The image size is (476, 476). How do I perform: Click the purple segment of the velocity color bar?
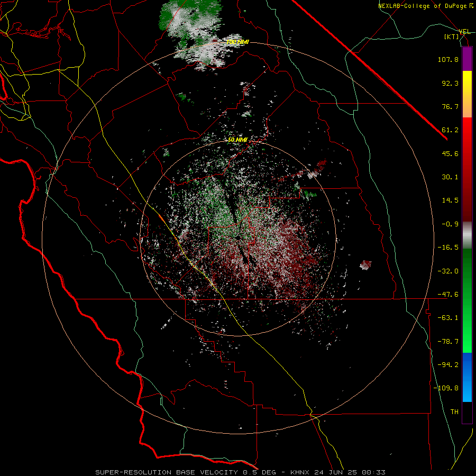coord(467,59)
